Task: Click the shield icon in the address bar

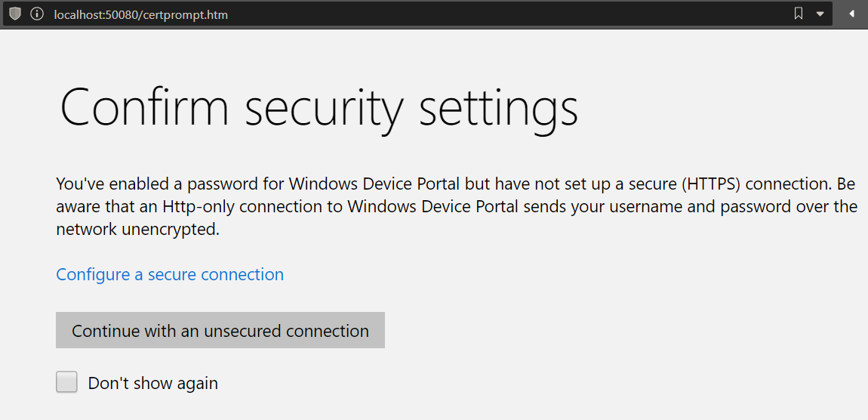Action: click(15, 14)
